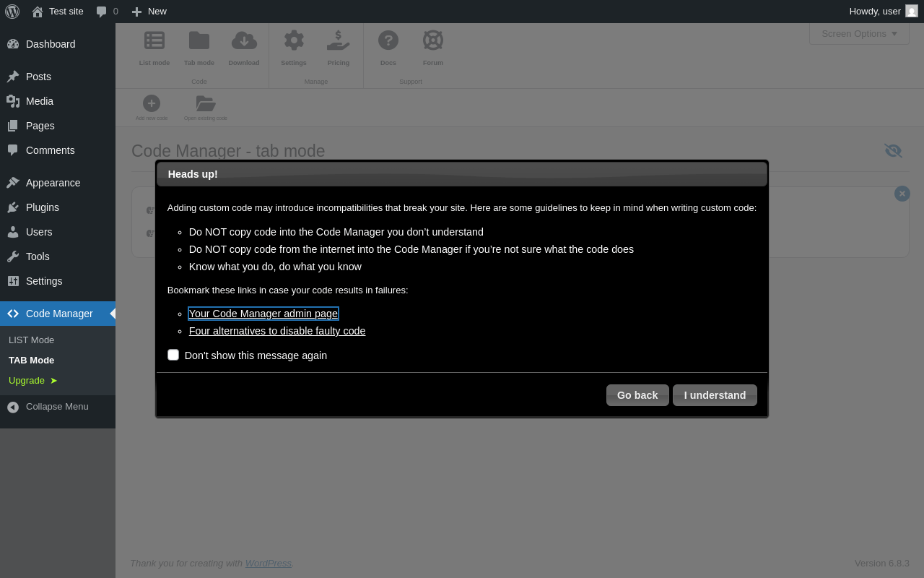Screen dimensions: 924x578
Task: Open Four alternatives to disable faulty code link
Action: click(x=277, y=331)
